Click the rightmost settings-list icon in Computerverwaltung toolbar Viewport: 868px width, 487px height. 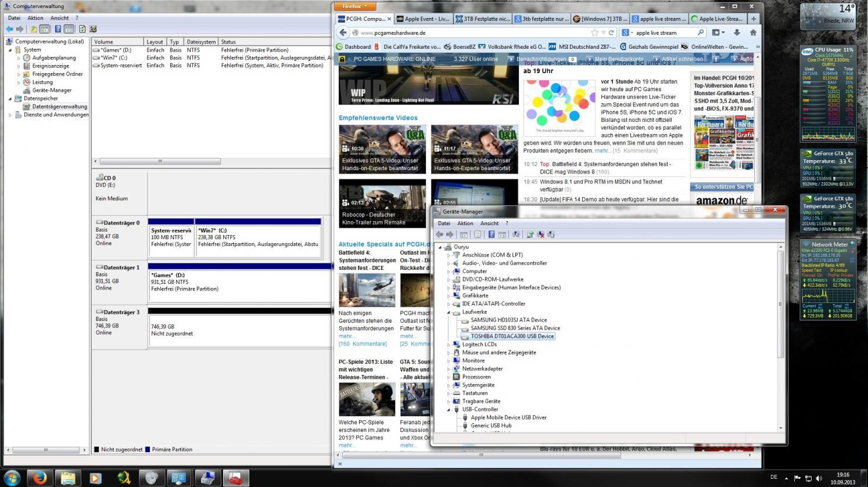pyautogui.click(x=93, y=29)
